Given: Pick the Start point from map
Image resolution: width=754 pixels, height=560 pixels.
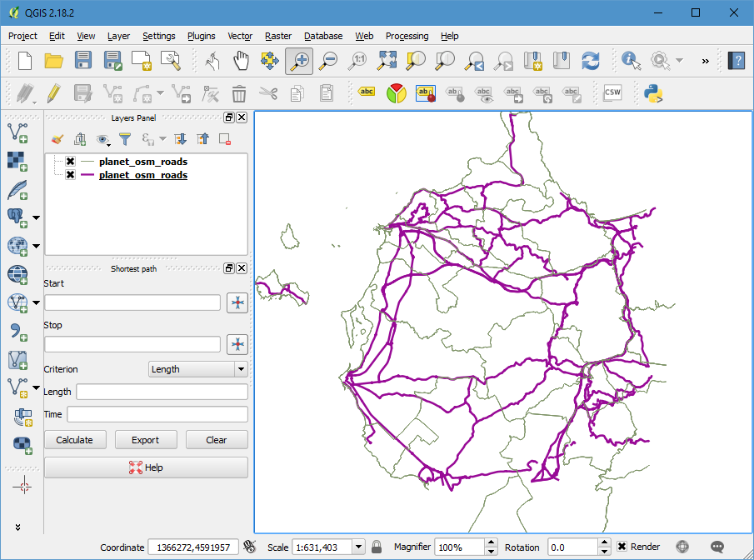Looking at the screenshot, I should [237, 302].
